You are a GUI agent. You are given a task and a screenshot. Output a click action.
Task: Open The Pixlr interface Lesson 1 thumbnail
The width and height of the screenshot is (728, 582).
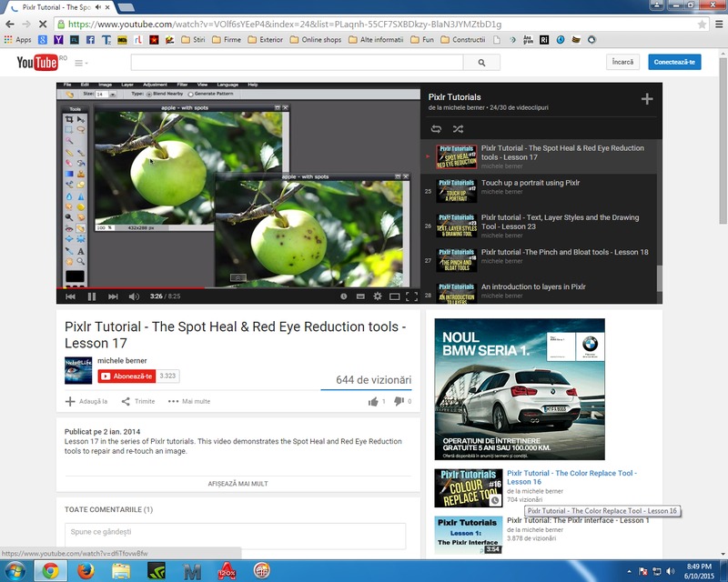469,535
